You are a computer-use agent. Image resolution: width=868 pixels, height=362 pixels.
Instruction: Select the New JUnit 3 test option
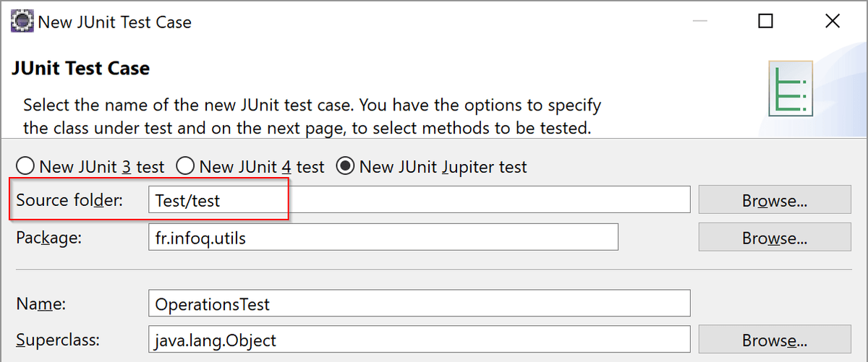(x=90, y=167)
